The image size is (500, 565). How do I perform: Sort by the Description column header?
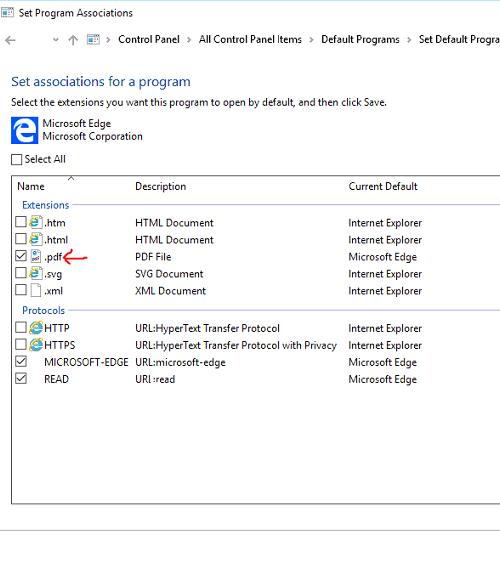[160, 186]
